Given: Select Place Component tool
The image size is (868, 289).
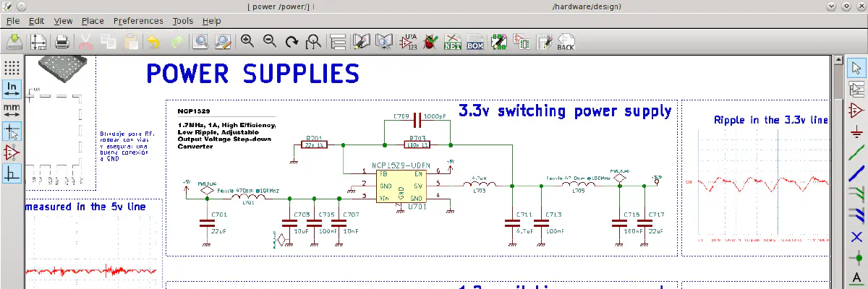Looking at the screenshot, I should (x=856, y=111).
